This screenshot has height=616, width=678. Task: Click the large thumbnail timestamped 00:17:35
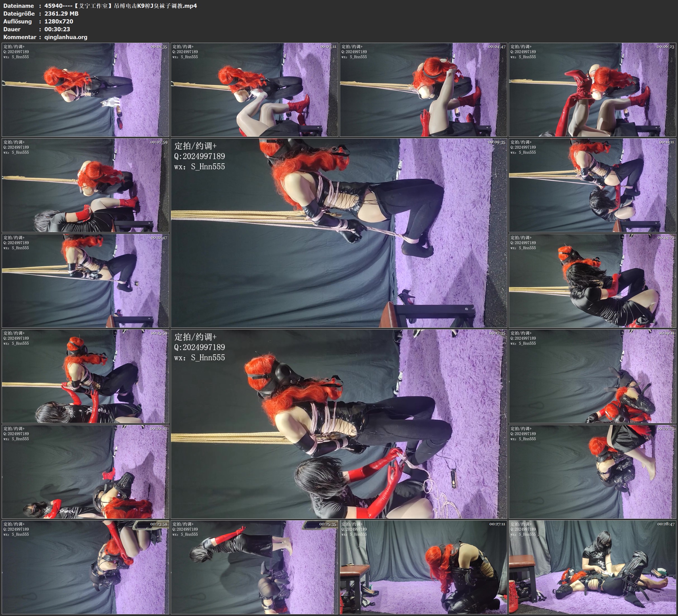coord(339,424)
